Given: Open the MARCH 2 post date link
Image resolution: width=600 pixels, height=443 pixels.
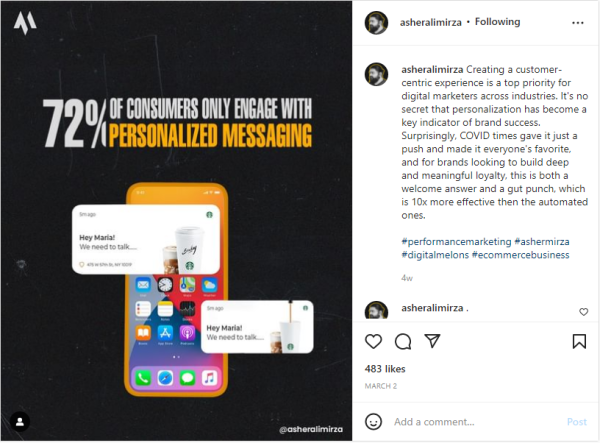Looking at the screenshot, I should 381,386.
